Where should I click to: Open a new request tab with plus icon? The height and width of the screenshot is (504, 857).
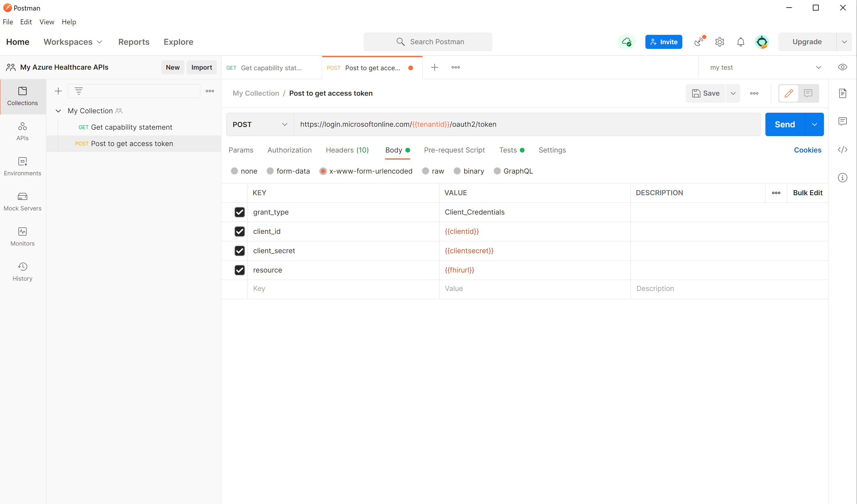434,67
